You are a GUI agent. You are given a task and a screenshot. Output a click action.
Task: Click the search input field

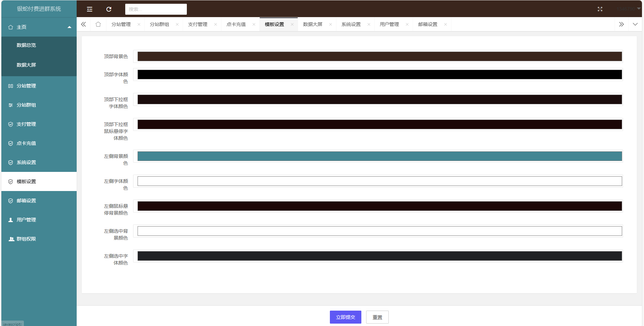point(156,9)
